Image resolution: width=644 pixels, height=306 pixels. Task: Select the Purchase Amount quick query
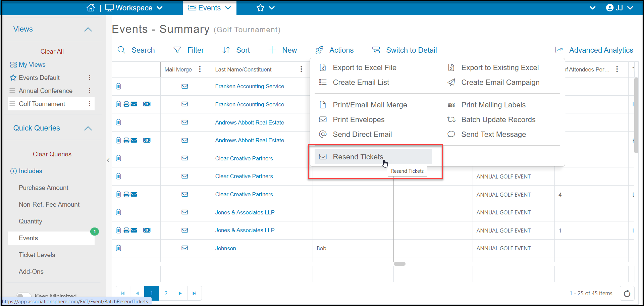pos(44,188)
